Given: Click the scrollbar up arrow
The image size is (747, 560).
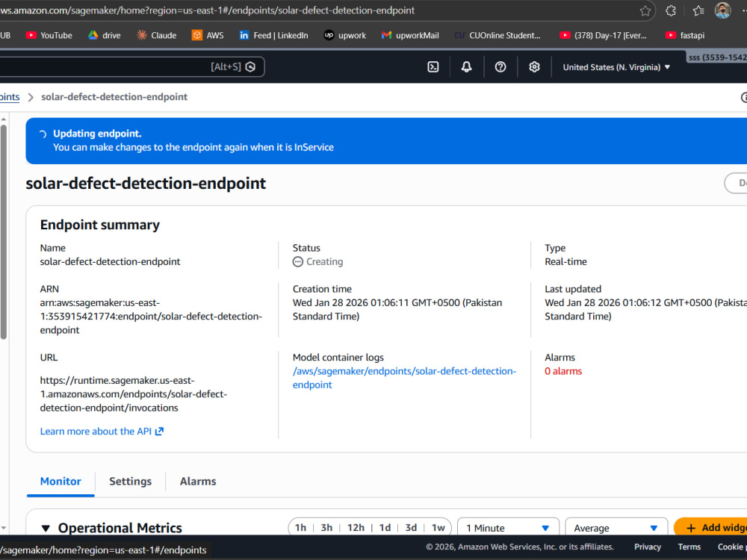Looking at the screenshot, I should point(4,119).
